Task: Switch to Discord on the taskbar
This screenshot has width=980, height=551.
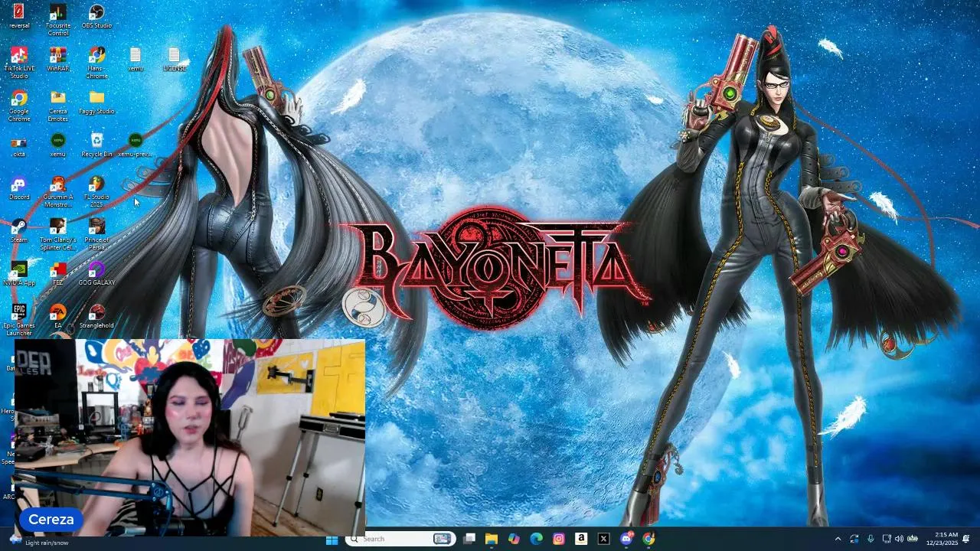Action: tap(626, 540)
